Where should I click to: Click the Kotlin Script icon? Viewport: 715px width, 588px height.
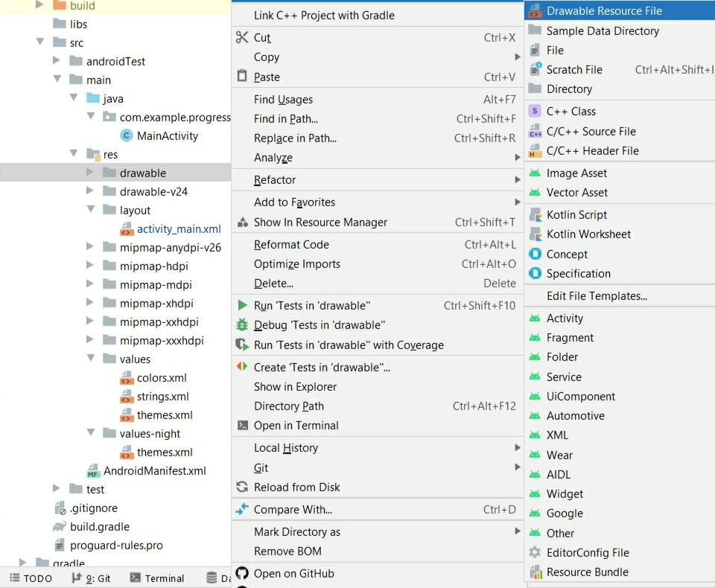[x=536, y=214]
